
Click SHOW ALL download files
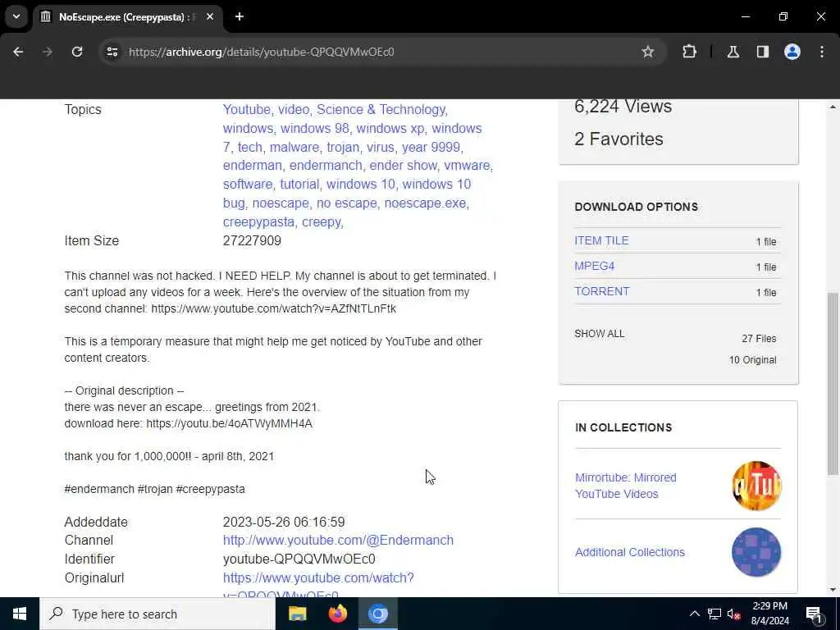pyautogui.click(x=599, y=334)
